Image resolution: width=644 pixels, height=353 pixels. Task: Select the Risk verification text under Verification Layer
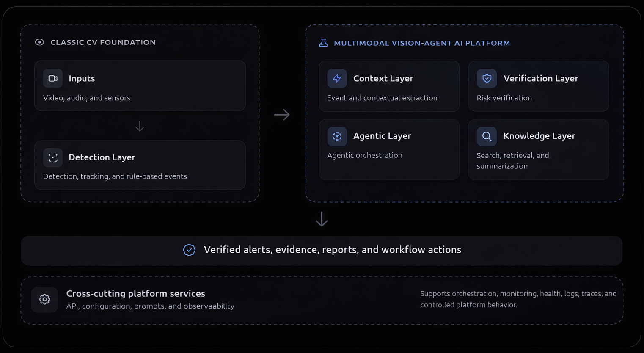(504, 97)
